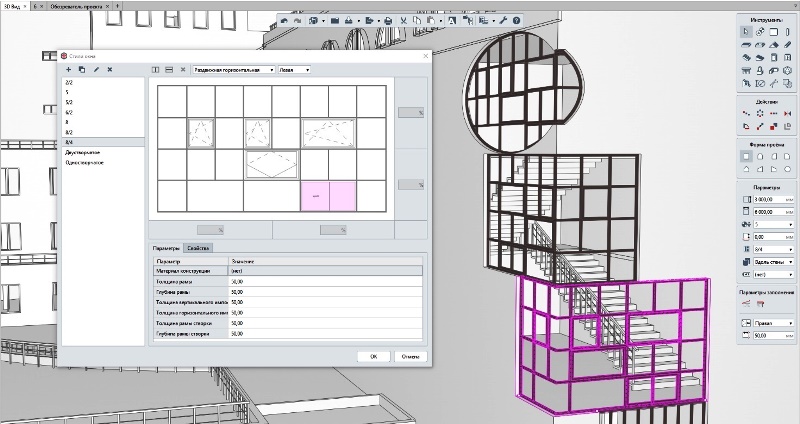Image resolution: width=800 pixels, height=424 pixels.
Task: Open settings via the wrench icon
Action: click(x=503, y=21)
